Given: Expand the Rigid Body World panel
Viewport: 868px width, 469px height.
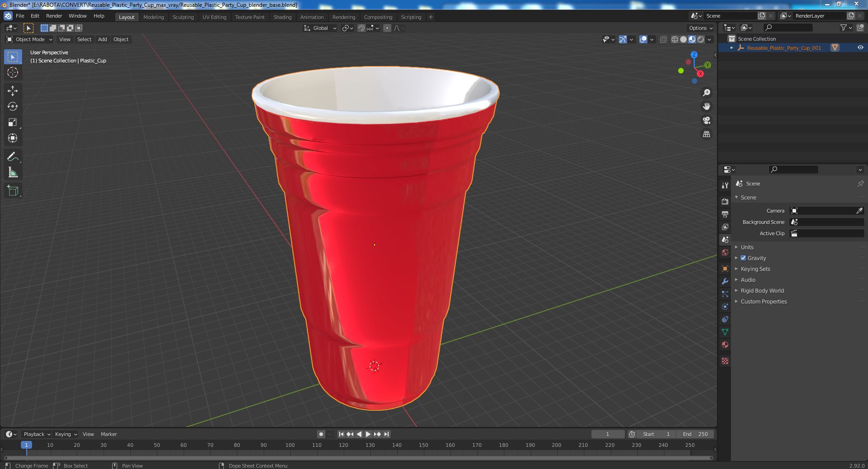Looking at the screenshot, I should pyautogui.click(x=762, y=290).
